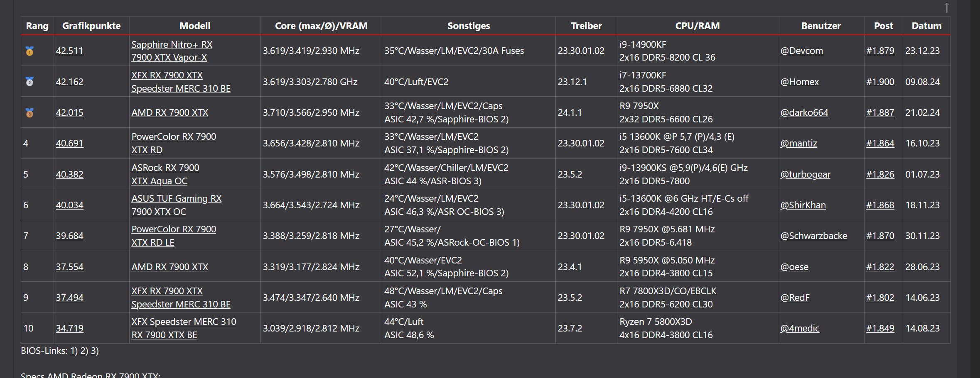Open the 40.691 score link

pyautogui.click(x=69, y=143)
